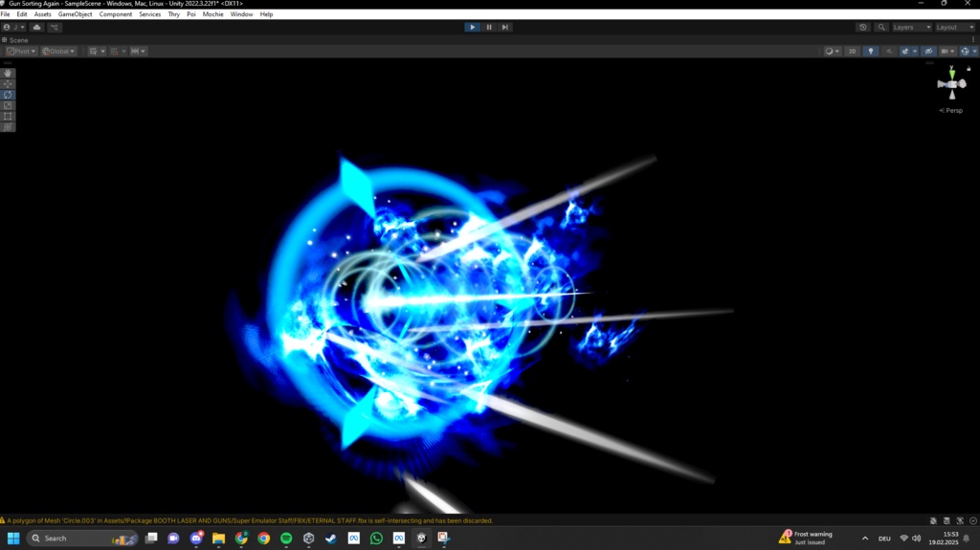This screenshot has width=980, height=550.
Task: Expand scene effects options arrow
Action: pos(914,52)
